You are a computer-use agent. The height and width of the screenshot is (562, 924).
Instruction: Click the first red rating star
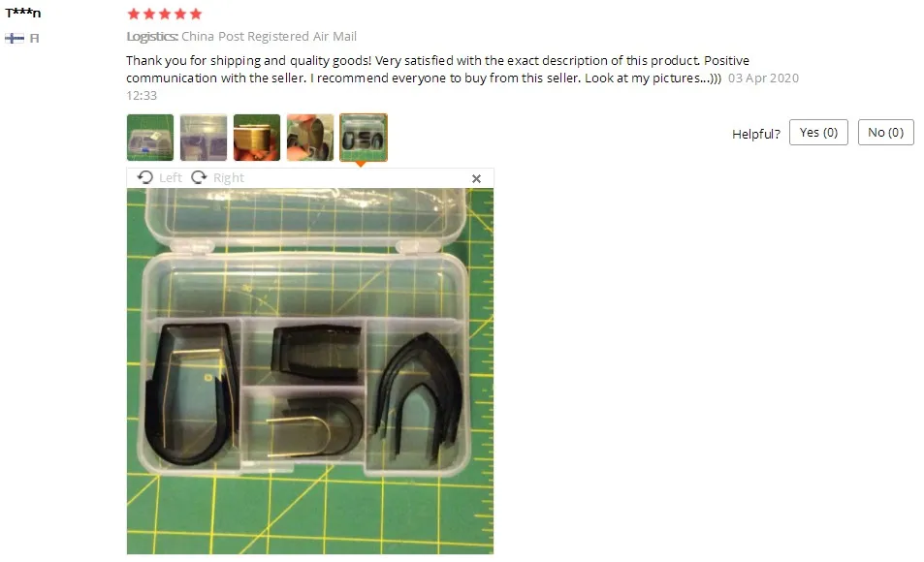[x=134, y=14]
